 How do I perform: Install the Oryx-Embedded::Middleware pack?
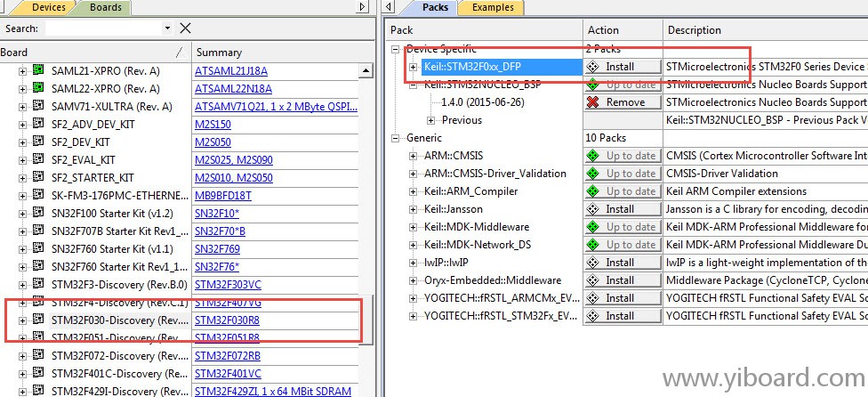click(623, 280)
